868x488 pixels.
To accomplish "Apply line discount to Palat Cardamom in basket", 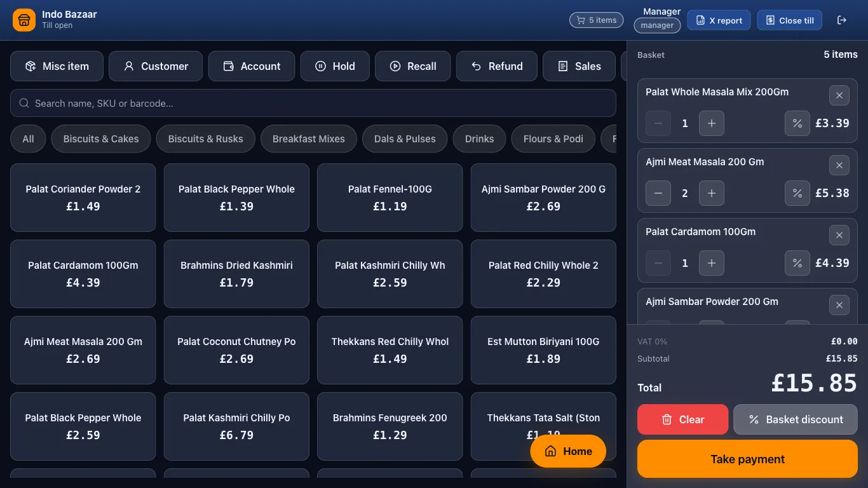I will (797, 263).
